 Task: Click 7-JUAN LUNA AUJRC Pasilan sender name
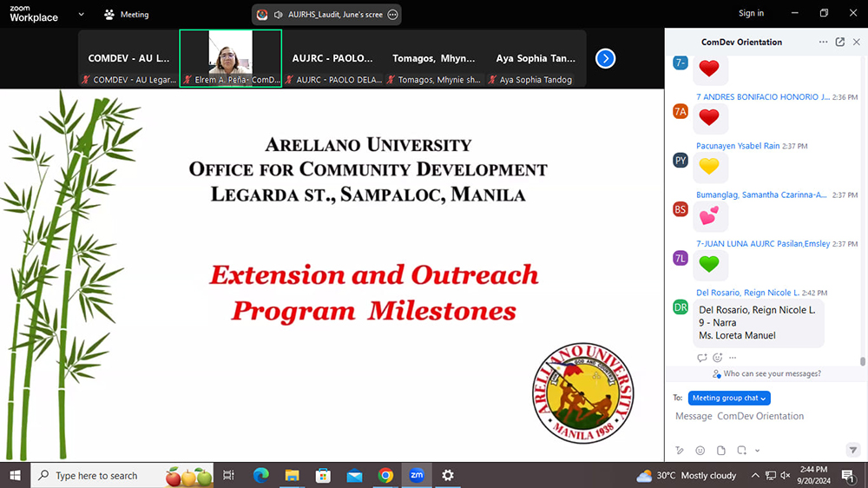pyautogui.click(x=763, y=243)
